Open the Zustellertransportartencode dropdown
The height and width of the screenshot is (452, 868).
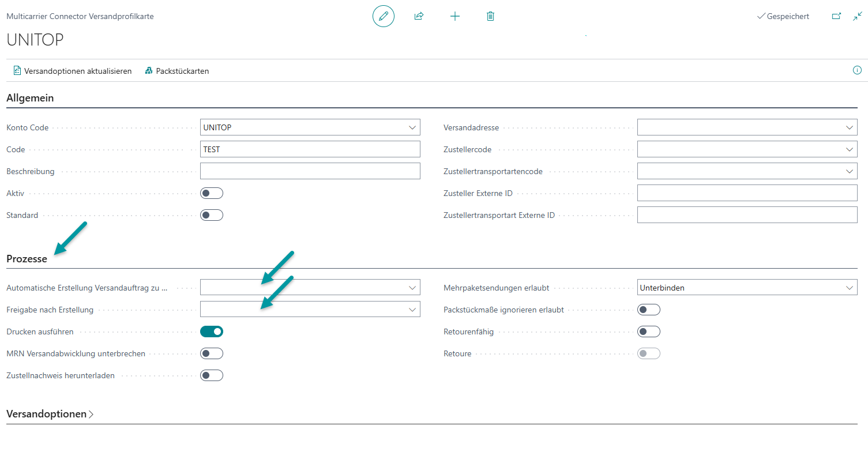point(850,171)
